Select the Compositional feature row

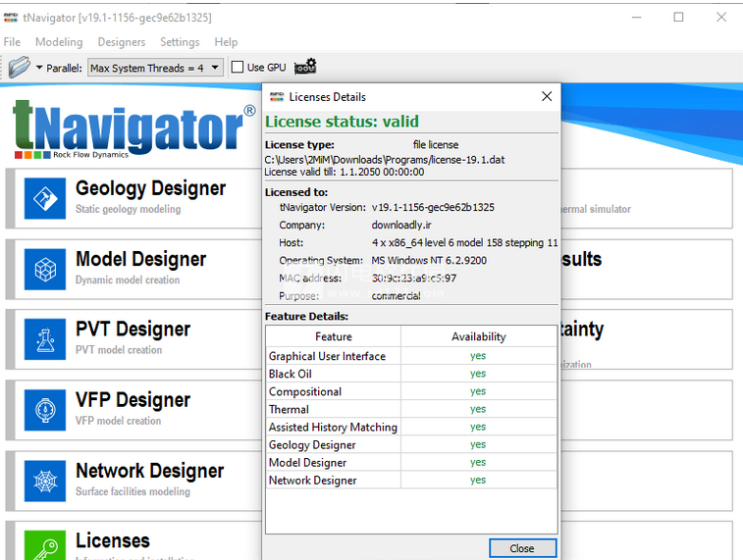tap(411, 391)
